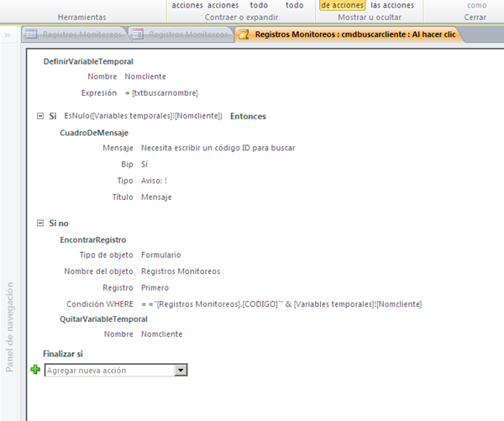Click the 'Tipo de objeto' field label
504x421 pixels.
tap(107, 255)
